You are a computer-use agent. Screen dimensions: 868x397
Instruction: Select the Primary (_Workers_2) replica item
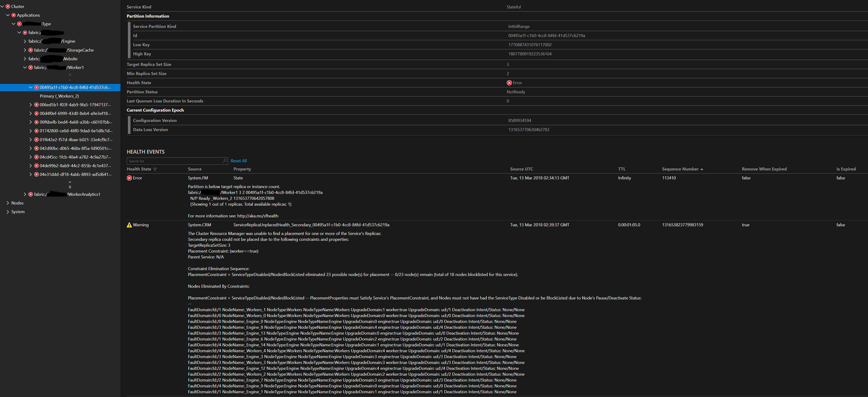pyautogui.click(x=59, y=96)
